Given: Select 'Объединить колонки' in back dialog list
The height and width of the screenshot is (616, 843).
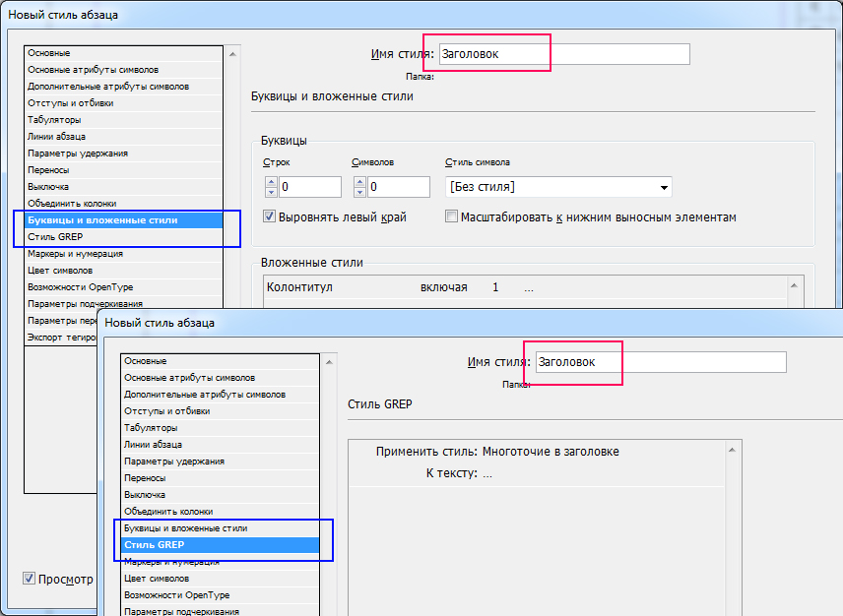Looking at the screenshot, I should 124,203.
